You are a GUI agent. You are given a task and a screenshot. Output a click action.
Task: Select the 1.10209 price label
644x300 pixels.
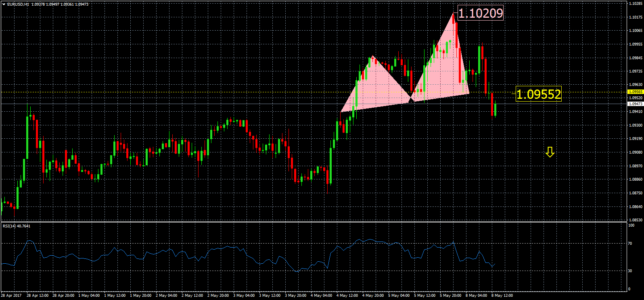[480, 13]
